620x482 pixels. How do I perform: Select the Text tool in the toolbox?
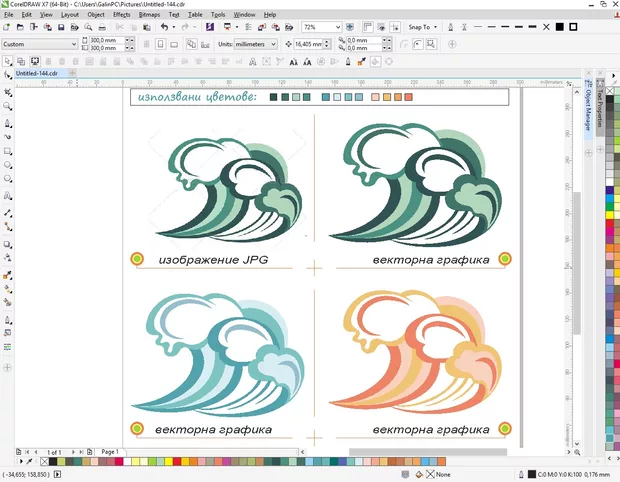[x=7, y=196]
